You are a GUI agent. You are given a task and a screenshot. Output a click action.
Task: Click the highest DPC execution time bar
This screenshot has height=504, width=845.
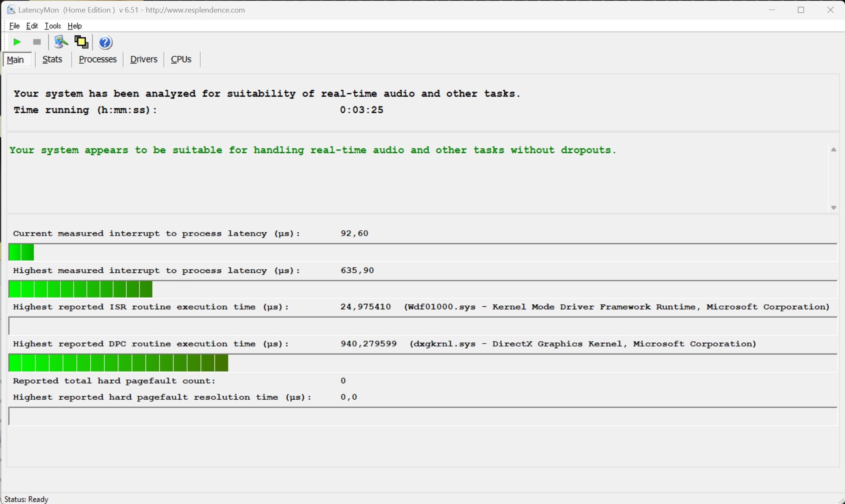pos(118,364)
